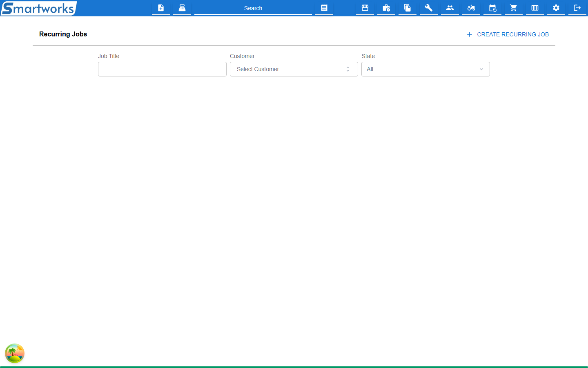Click the Job Title label
588x368 pixels.
[x=109, y=56]
